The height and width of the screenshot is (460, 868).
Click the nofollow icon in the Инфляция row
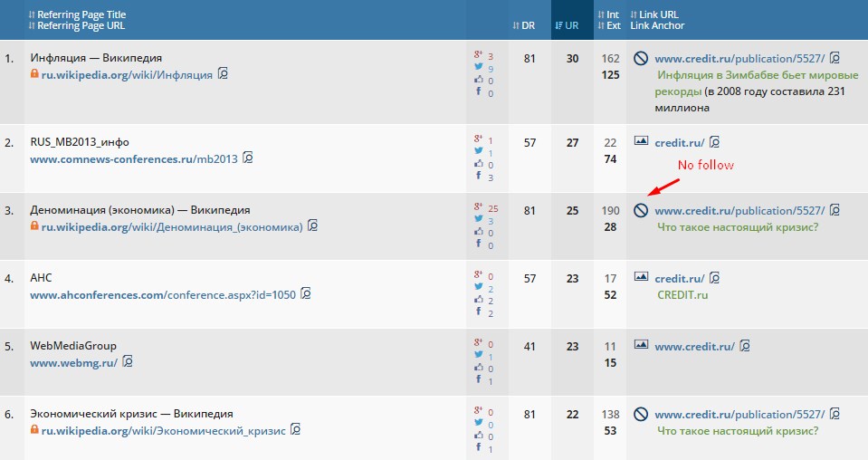point(640,58)
